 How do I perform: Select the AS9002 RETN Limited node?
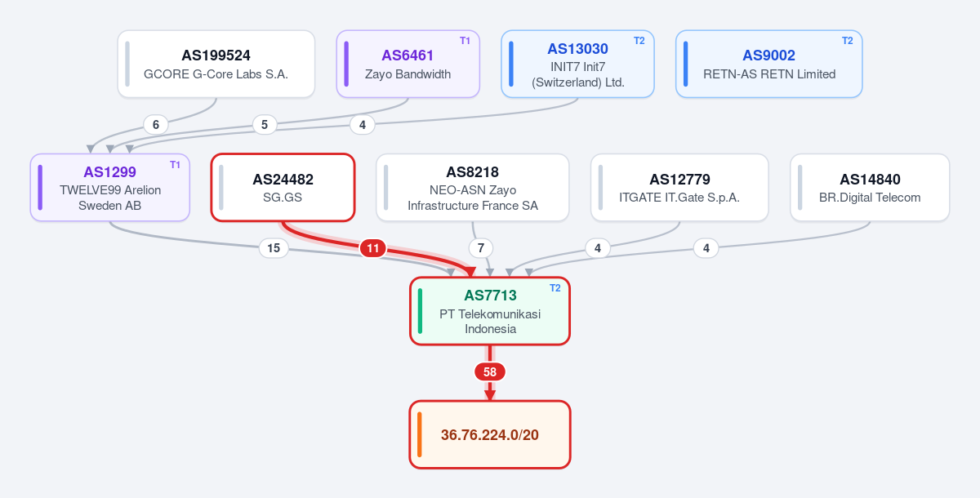tap(769, 64)
